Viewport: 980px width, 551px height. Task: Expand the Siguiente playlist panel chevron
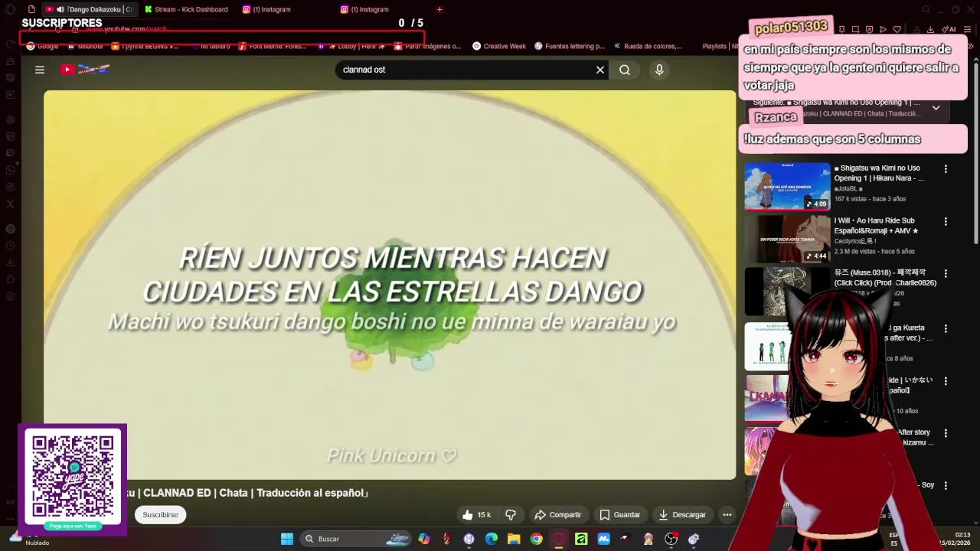tap(936, 108)
